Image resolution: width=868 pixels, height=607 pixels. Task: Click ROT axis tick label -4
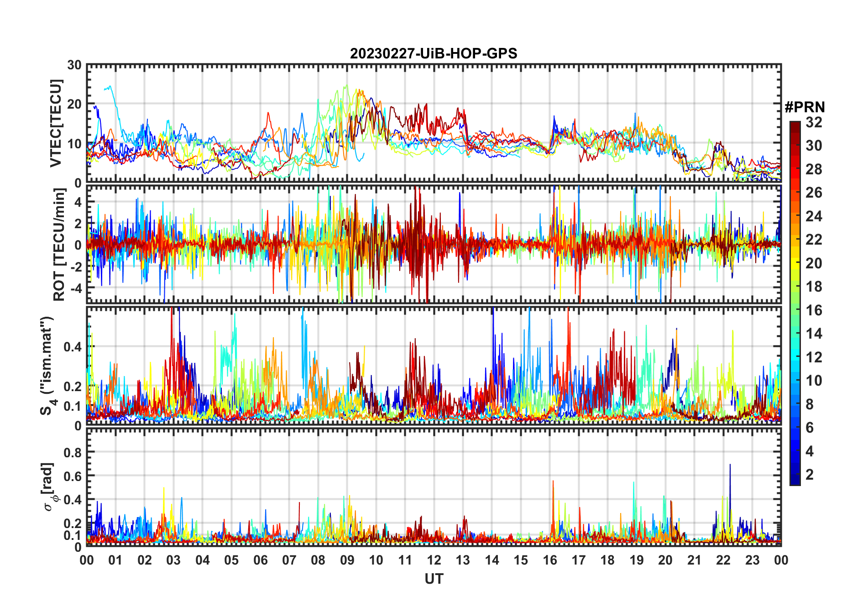[75, 288]
